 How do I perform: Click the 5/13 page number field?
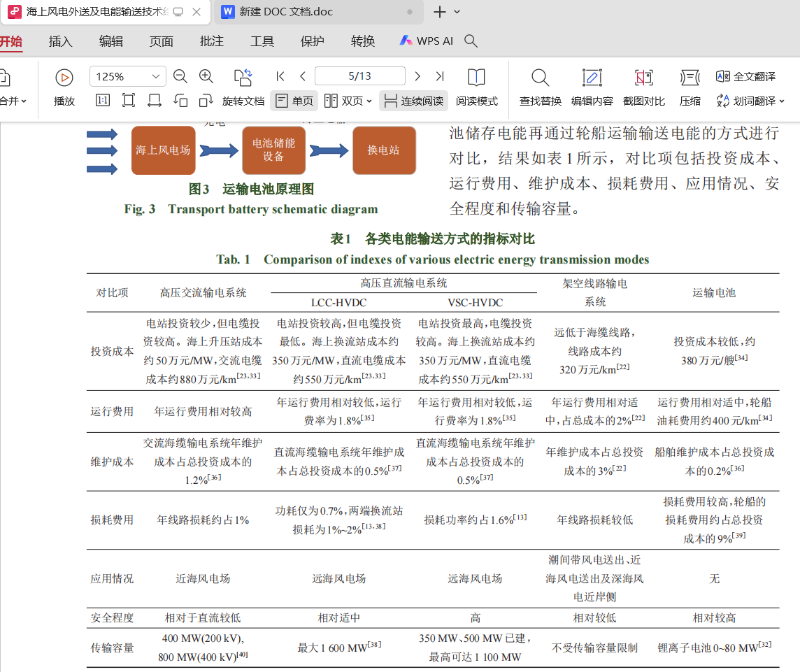359,76
